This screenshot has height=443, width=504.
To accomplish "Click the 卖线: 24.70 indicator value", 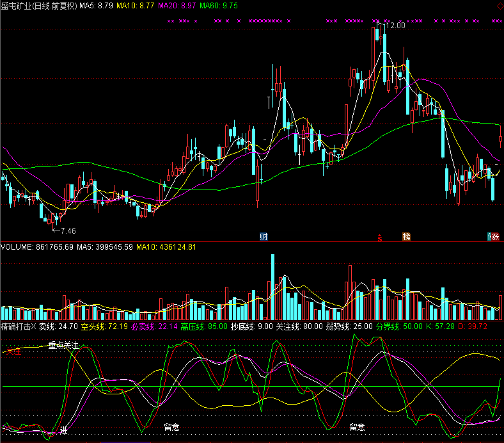I will click(58, 326).
